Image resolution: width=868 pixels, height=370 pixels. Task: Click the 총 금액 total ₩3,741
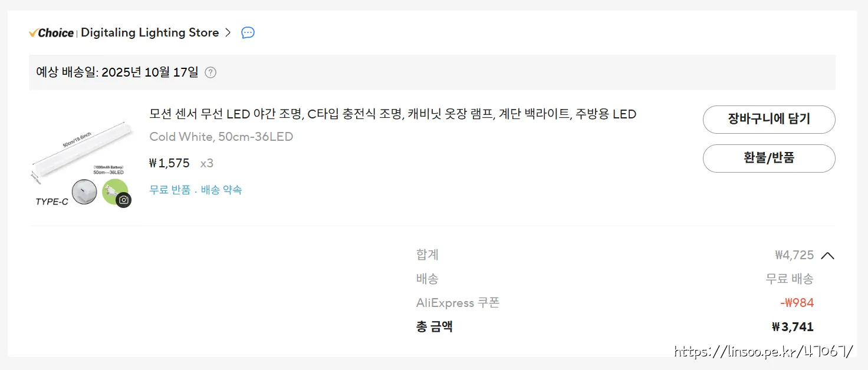(x=793, y=327)
